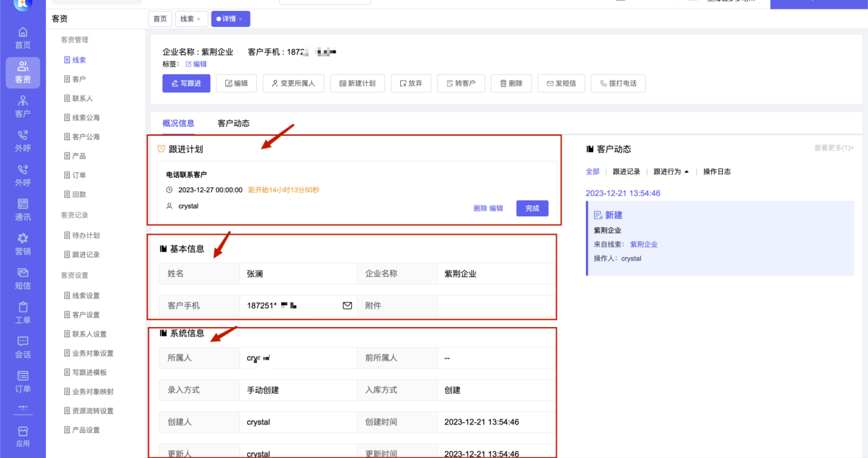Click the plan title 电话联系客户
This screenshot has height=458, width=868.
click(x=186, y=175)
